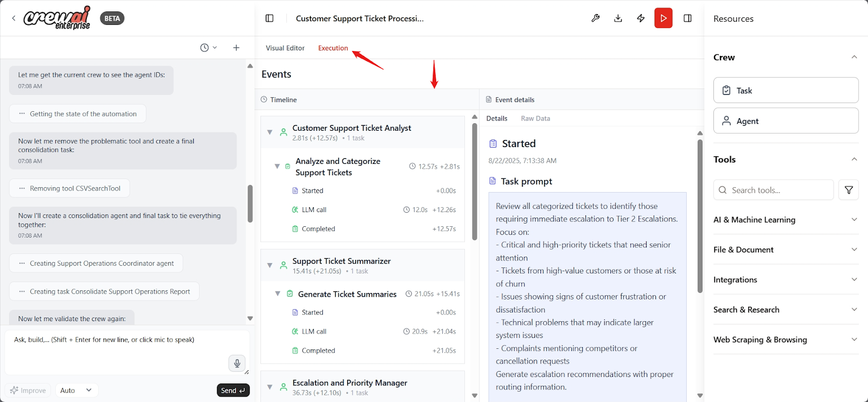868x402 pixels.
Task: Click the microphone icon to speak
Action: pos(237,363)
